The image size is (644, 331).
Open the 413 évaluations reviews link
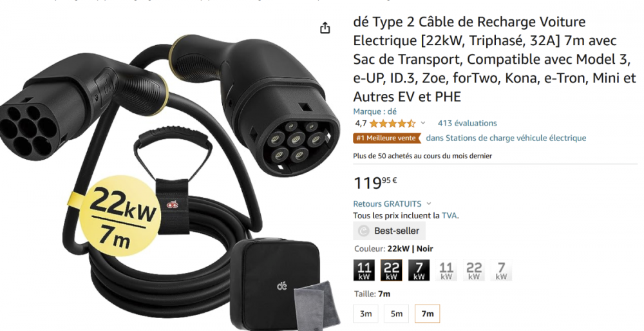[467, 123]
